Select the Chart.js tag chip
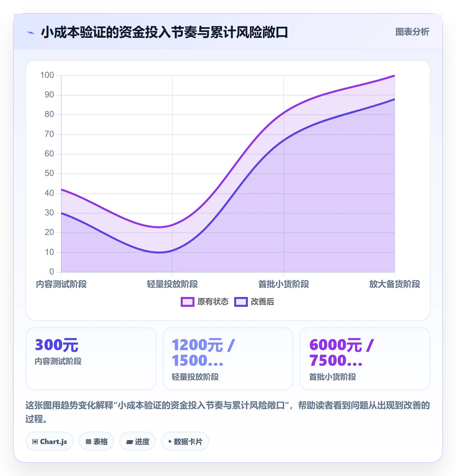456x476 pixels. tap(50, 441)
